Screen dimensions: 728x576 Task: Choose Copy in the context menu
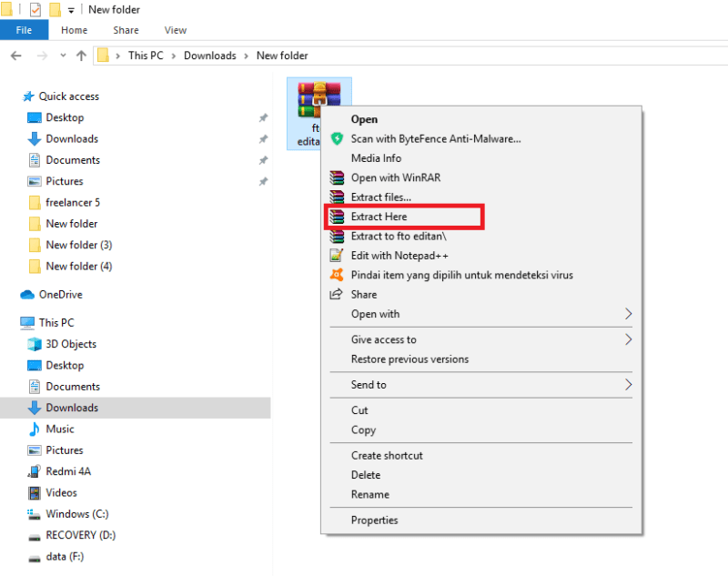click(x=481, y=429)
